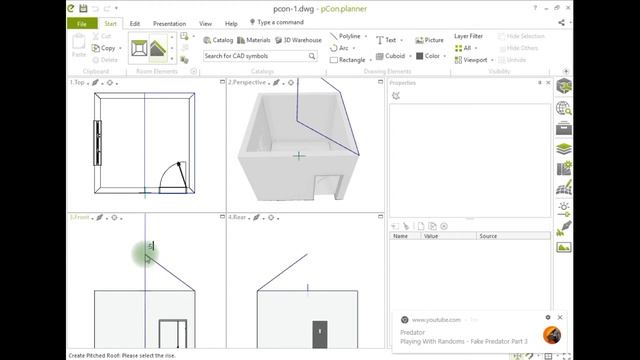Close the YouTube notification popup
The width and height of the screenshot is (640, 360).
pos(560,317)
